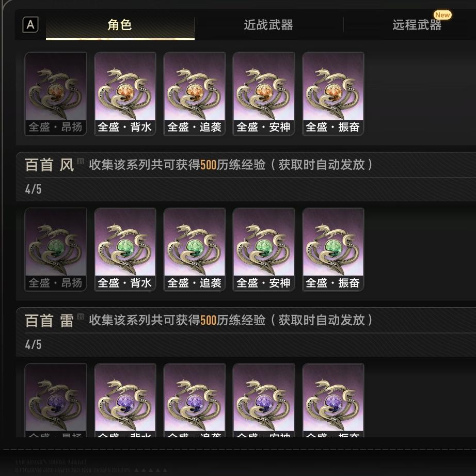Switch to the 角色 tab
Image resolution: width=476 pixels, height=476 pixels.
120,25
